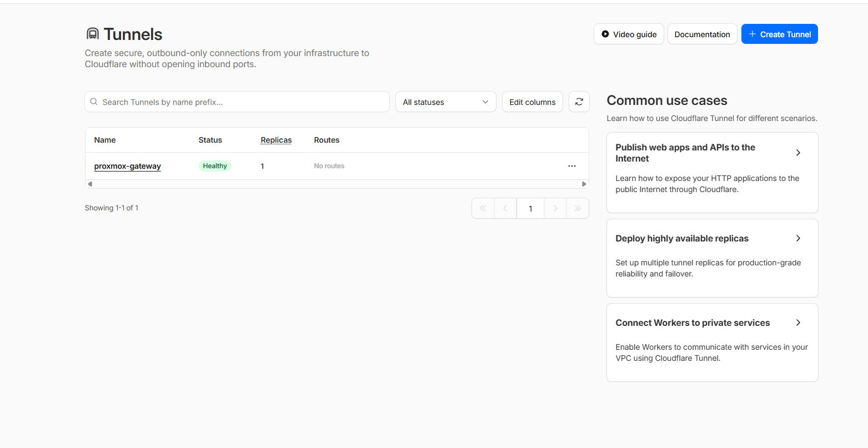This screenshot has width=868, height=448.
Task: Click the Healthy status badge
Action: click(x=215, y=166)
